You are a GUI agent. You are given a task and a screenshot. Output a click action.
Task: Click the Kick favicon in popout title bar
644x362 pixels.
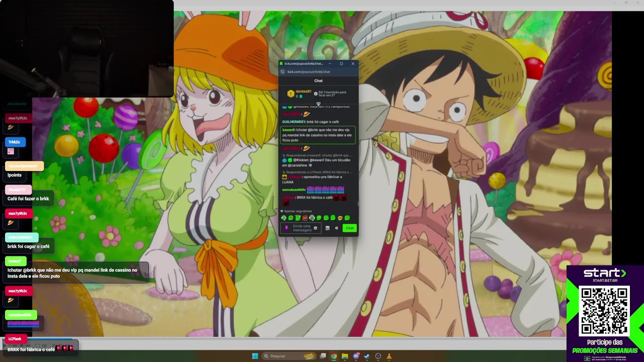tap(281, 63)
